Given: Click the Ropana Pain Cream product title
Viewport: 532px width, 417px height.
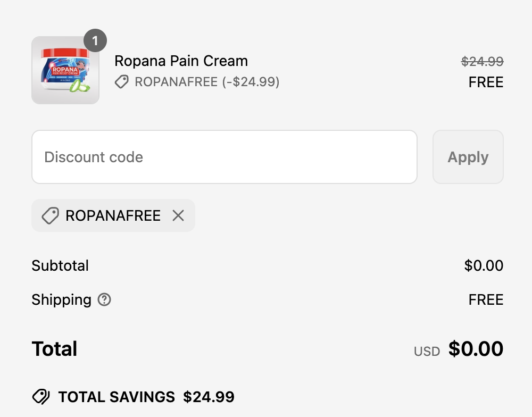Looking at the screenshot, I should coord(181,61).
